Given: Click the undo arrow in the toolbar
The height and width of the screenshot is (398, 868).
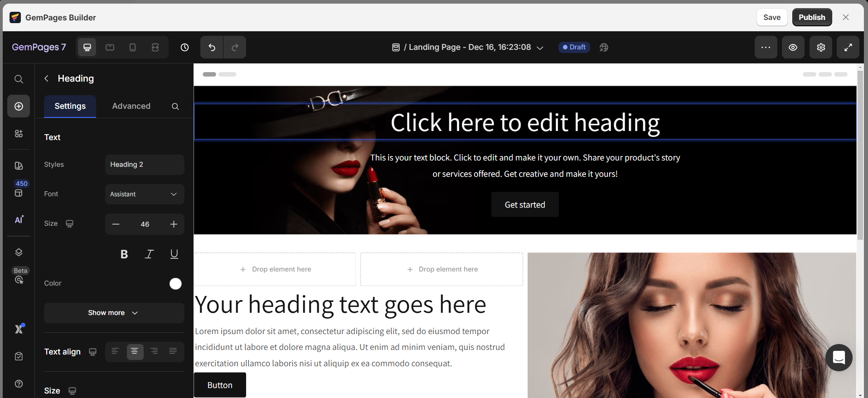Looking at the screenshot, I should coord(212,47).
